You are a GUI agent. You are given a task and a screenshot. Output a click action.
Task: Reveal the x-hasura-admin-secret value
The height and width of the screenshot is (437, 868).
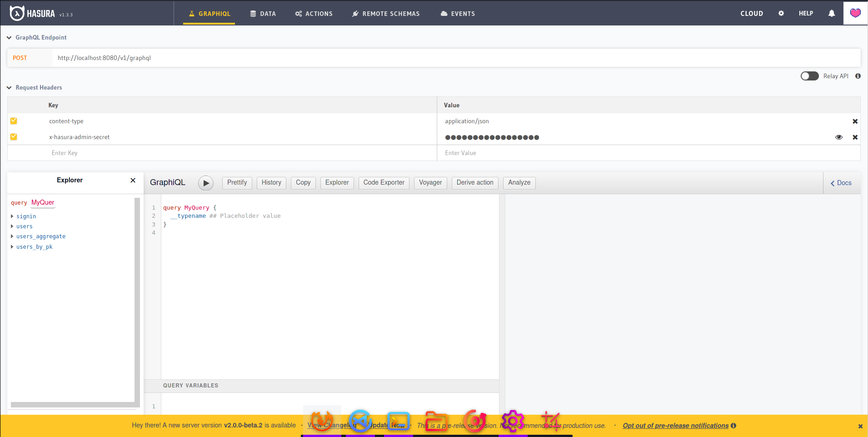(x=838, y=137)
